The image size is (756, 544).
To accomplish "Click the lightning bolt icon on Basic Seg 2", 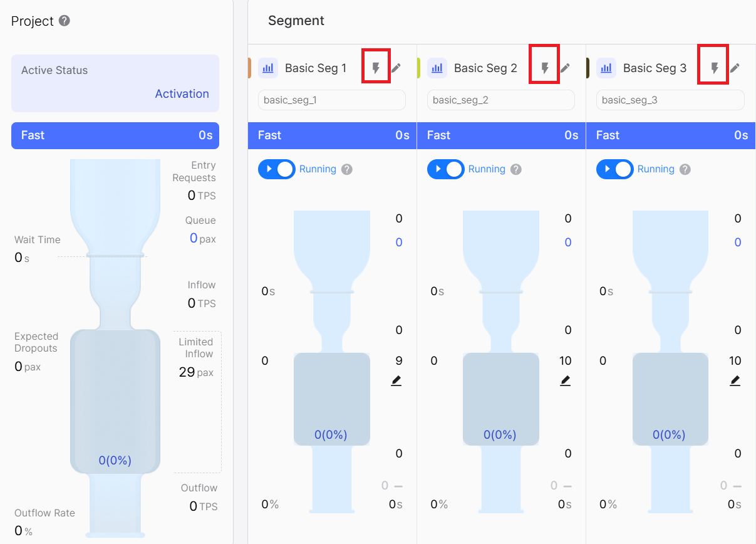I will [x=545, y=68].
